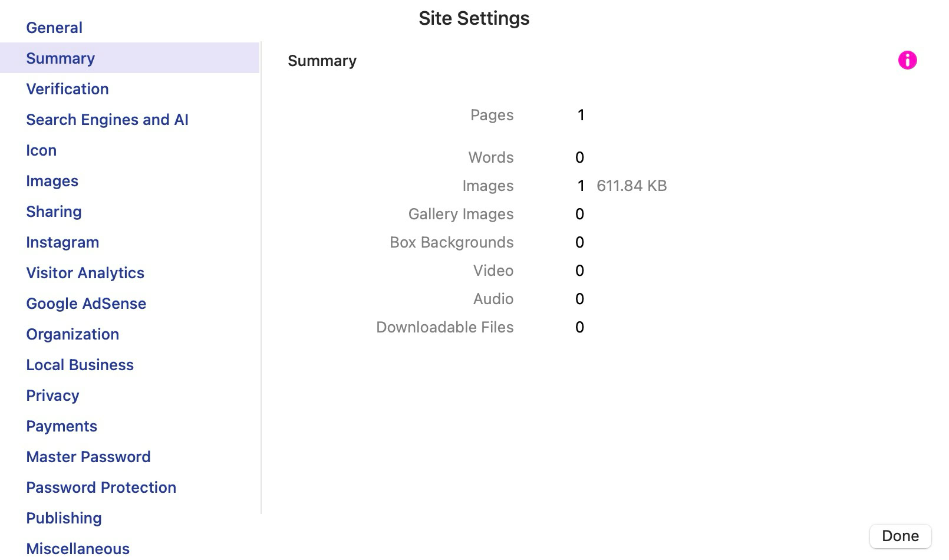This screenshot has height=560, width=949.
Task: Go to Verification settings
Action: pos(67,89)
